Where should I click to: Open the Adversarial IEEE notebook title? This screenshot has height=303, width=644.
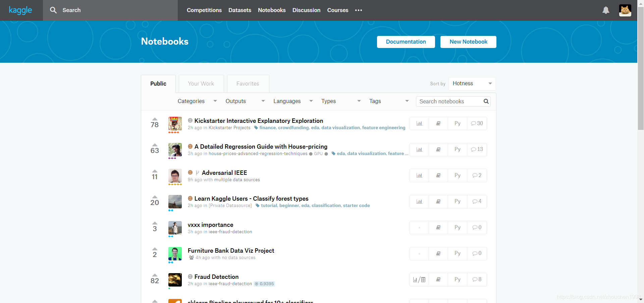pos(224,173)
